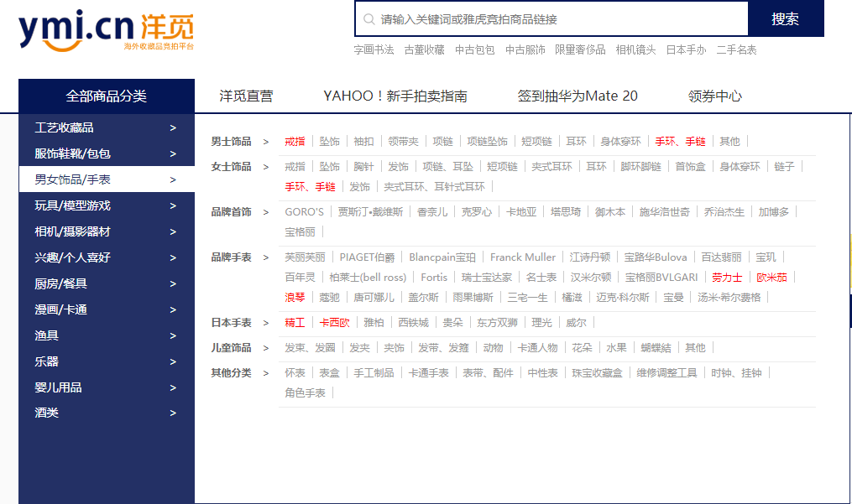This screenshot has height=504, width=852.
Task: Select the 宝格丽 jewelry brand link
Action: [x=300, y=232]
